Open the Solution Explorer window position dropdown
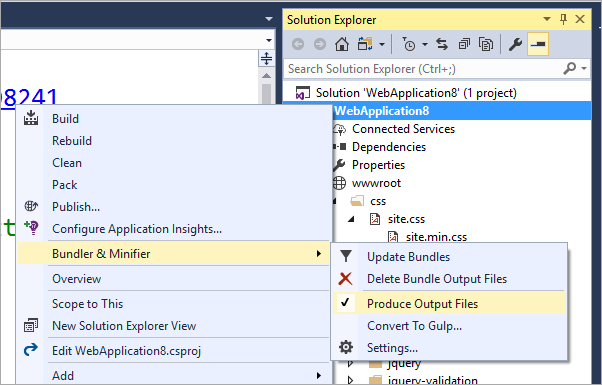 point(547,19)
